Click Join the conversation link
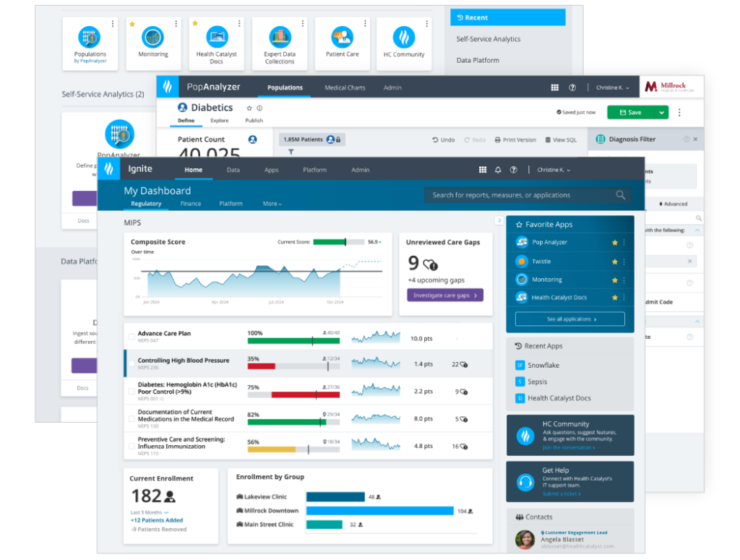740x560 pixels. pyautogui.click(x=568, y=448)
